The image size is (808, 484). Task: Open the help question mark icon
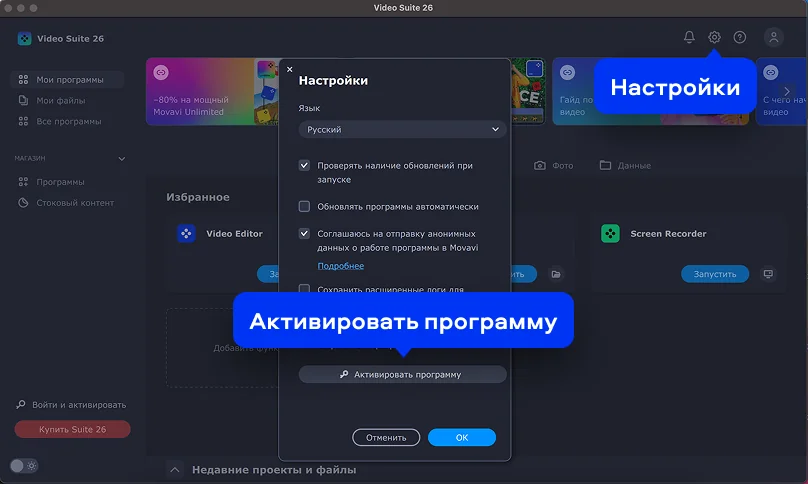pos(739,37)
